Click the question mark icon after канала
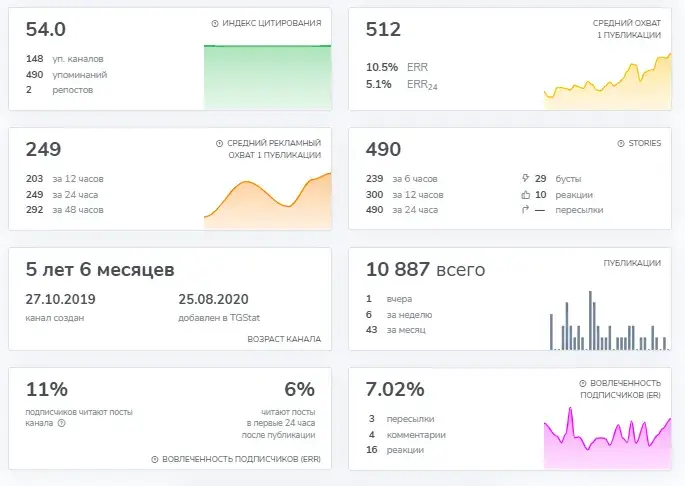This screenshot has height=486, width=685. coord(62,423)
